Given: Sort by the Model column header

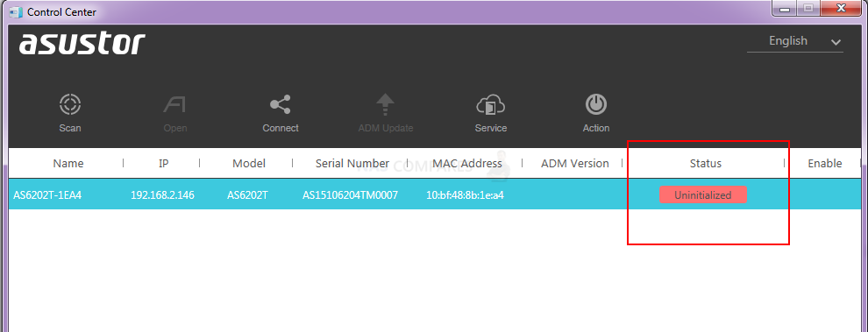Looking at the screenshot, I should tap(248, 163).
